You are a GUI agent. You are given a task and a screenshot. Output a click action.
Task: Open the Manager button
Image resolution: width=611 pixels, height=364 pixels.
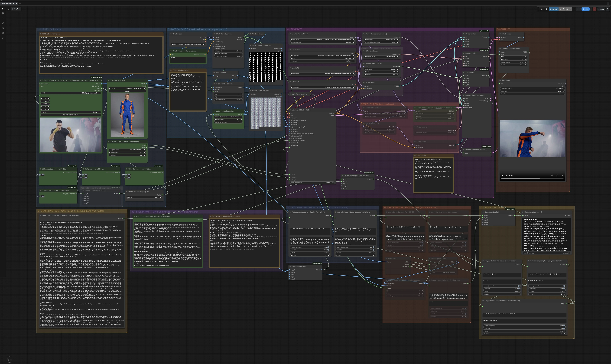pyautogui.click(x=554, y=9)
